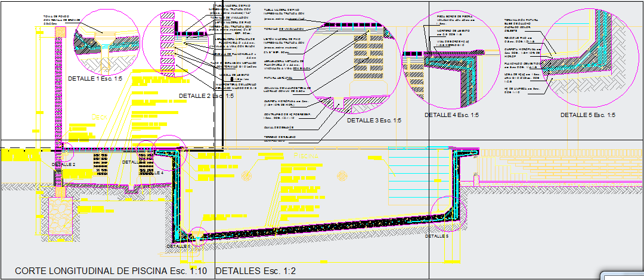Select the yellow Deck label
The width and height of the screenshot is (644, 280).
tap(100, 117)
